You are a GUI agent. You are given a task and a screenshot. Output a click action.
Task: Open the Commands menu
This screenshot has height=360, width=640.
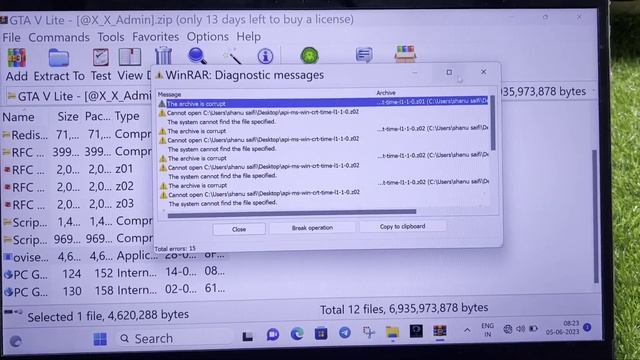pos(59,38)
